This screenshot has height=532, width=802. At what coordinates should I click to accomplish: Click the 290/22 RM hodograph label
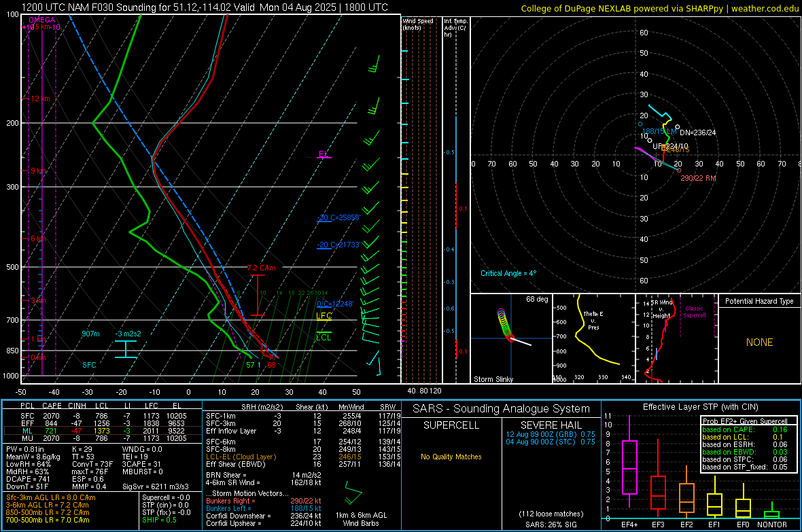pos(698,178)
